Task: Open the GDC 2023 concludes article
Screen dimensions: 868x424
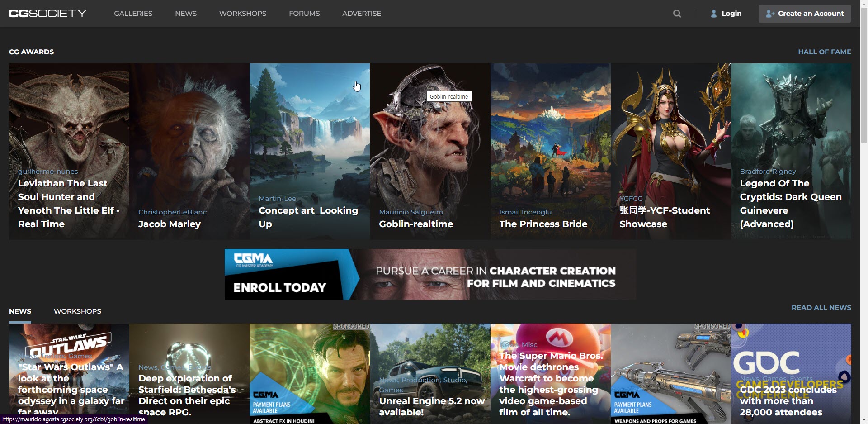Action: 791,374
